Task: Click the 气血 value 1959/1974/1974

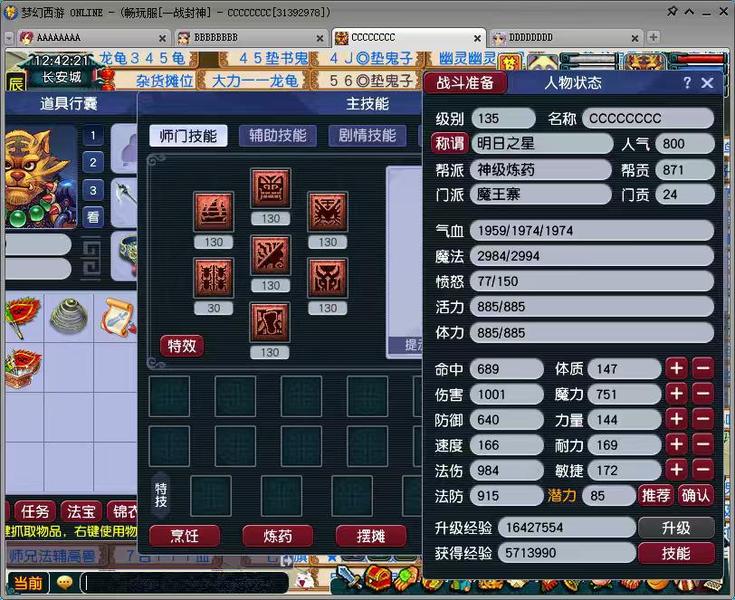Action: pyautogui.click(x=592, y=231)
